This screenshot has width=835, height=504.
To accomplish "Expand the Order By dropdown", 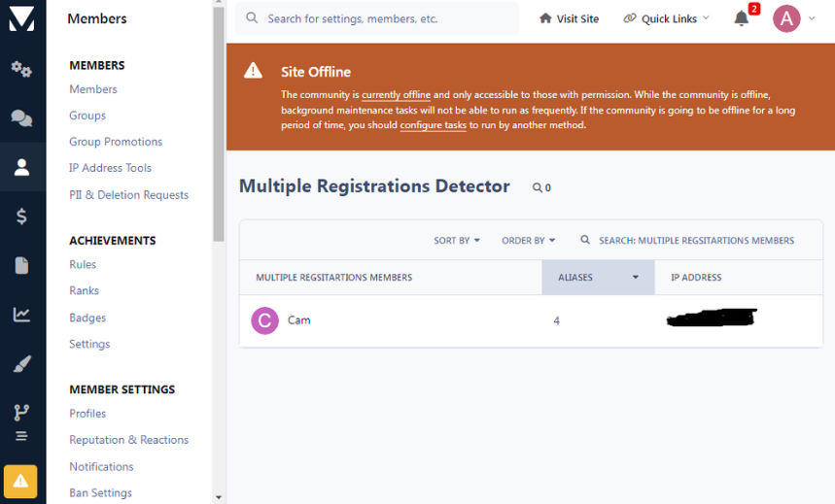I will pos(528,241).
